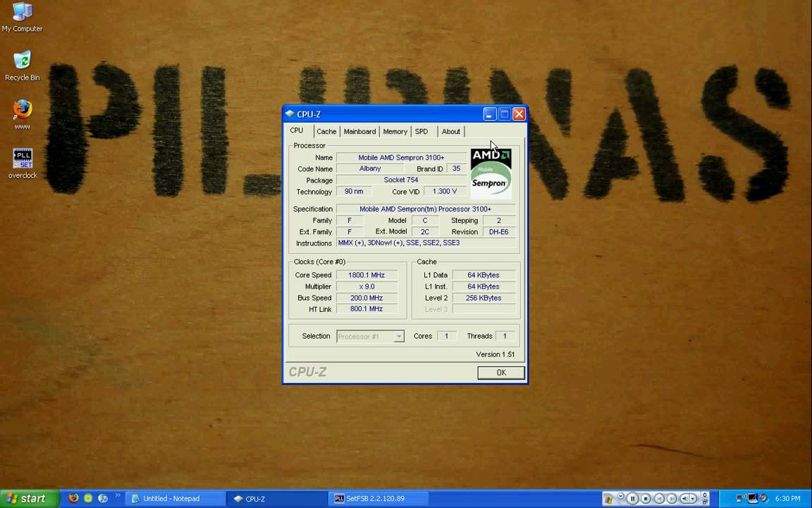Click the Version 1.51 label

coord(496,355)
